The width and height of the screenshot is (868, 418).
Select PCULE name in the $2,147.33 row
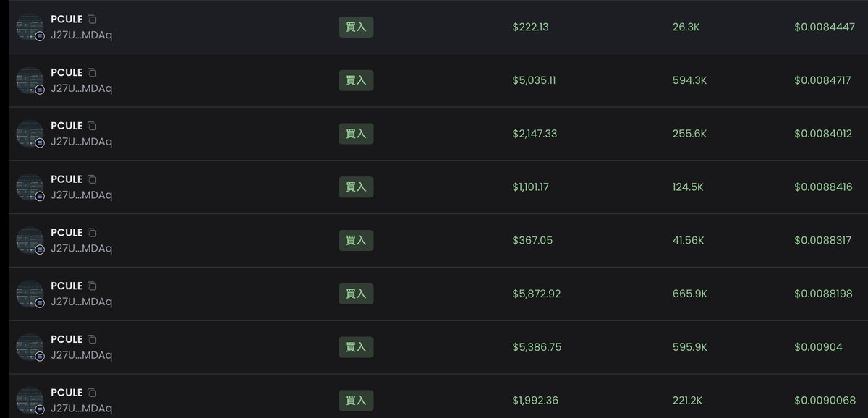(67, 126)
